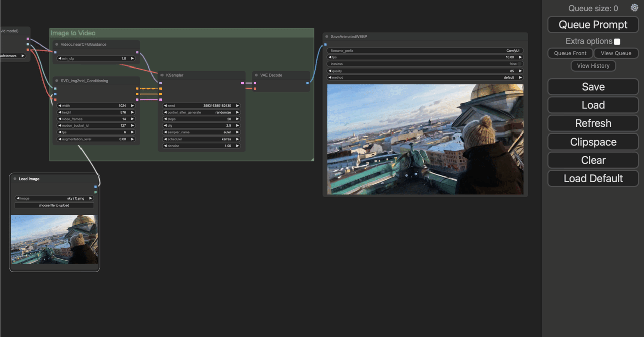
Task: Click the filename_prefix ComfyUI field
Action: point(425,51)
